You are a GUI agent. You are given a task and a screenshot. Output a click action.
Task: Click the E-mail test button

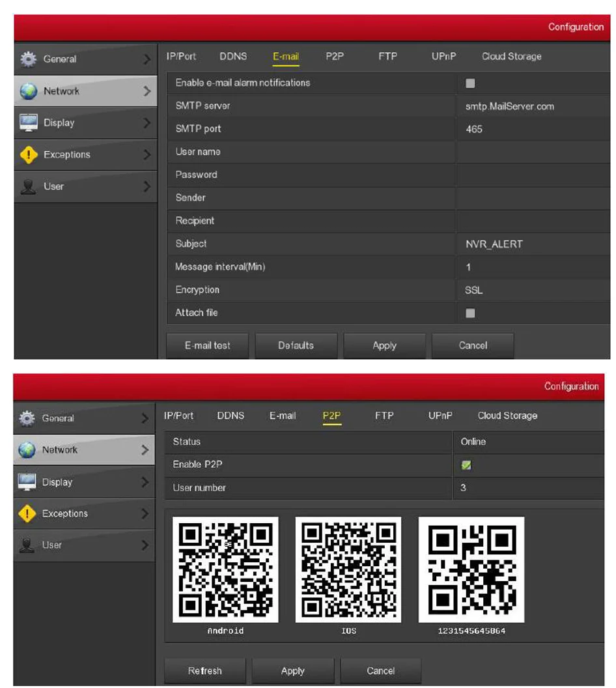pos(207,346)
